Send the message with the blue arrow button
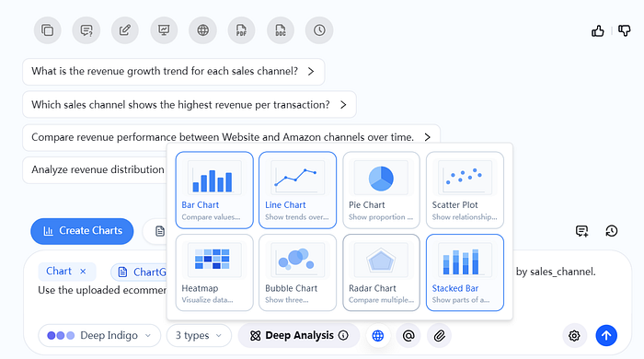Image resolution: width=644 pixels, height=359 pixels. tap(606, 336)
